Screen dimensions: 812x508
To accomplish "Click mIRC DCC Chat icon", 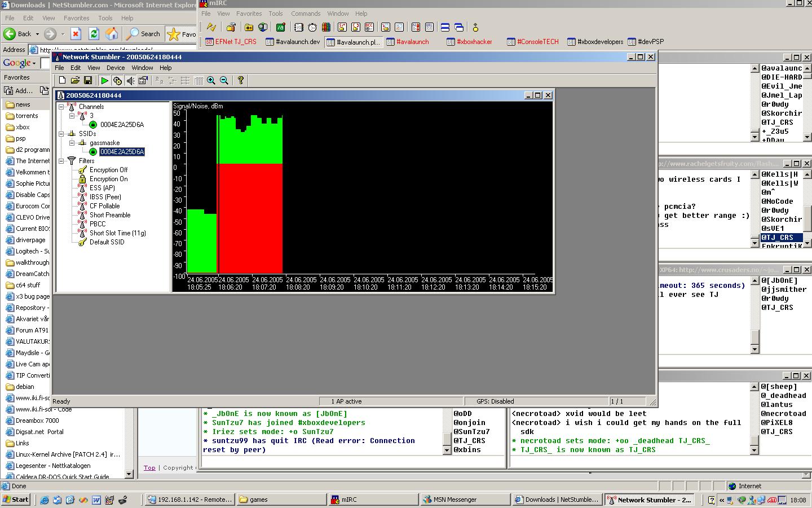I will tap(356, 27).
